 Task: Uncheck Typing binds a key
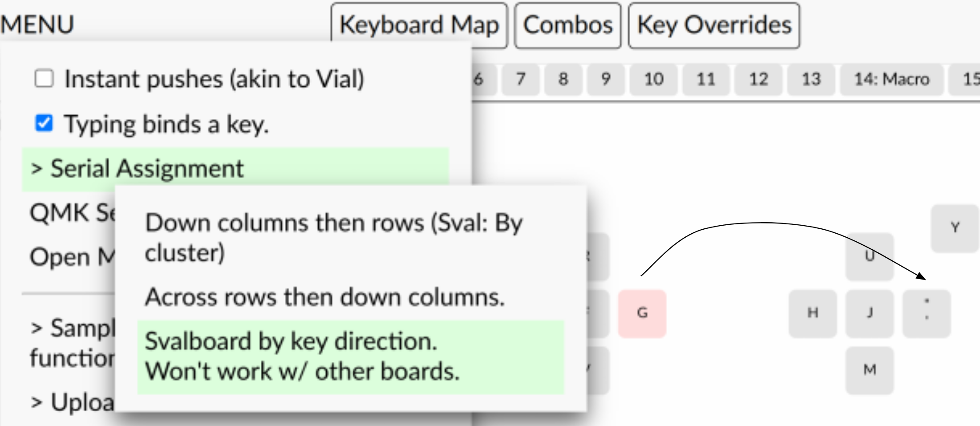[44, 123]
